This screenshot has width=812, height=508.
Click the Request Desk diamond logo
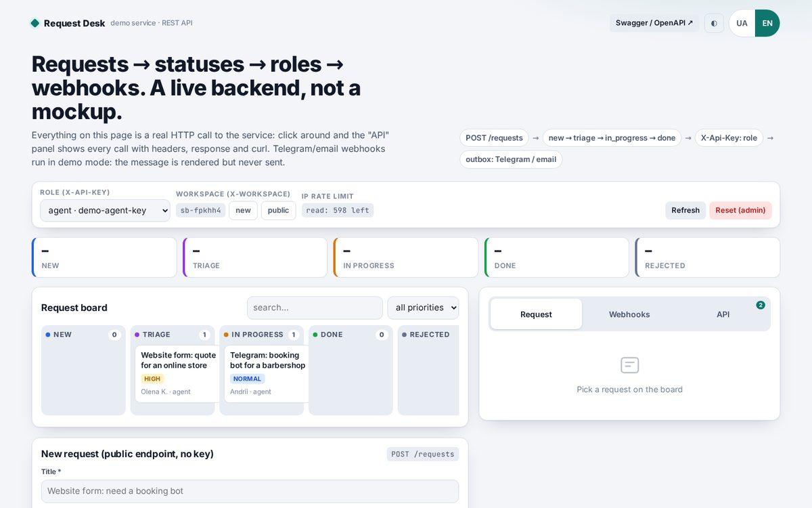pyautogui.click(x=35, y=23)
